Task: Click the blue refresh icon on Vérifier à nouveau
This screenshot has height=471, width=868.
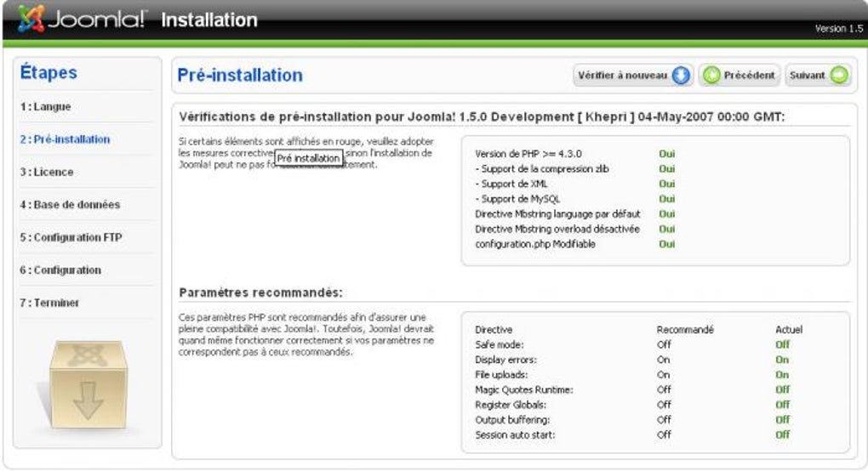Action: [681, 75]
